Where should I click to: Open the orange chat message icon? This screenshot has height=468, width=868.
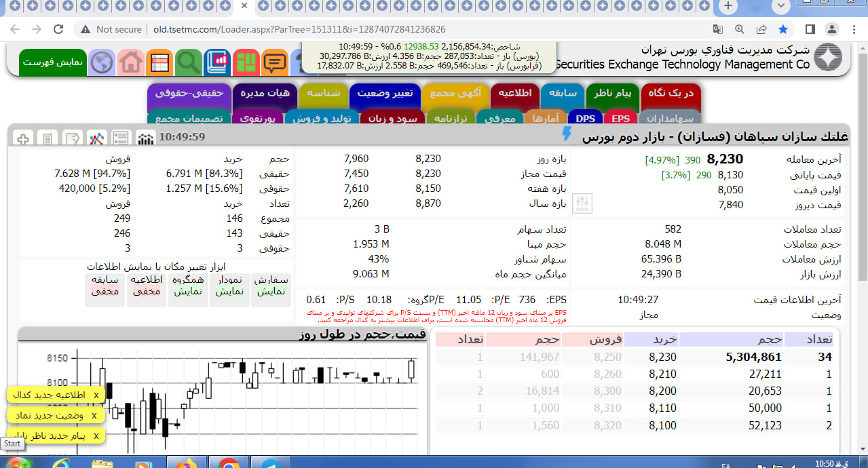tap(274, 62)
